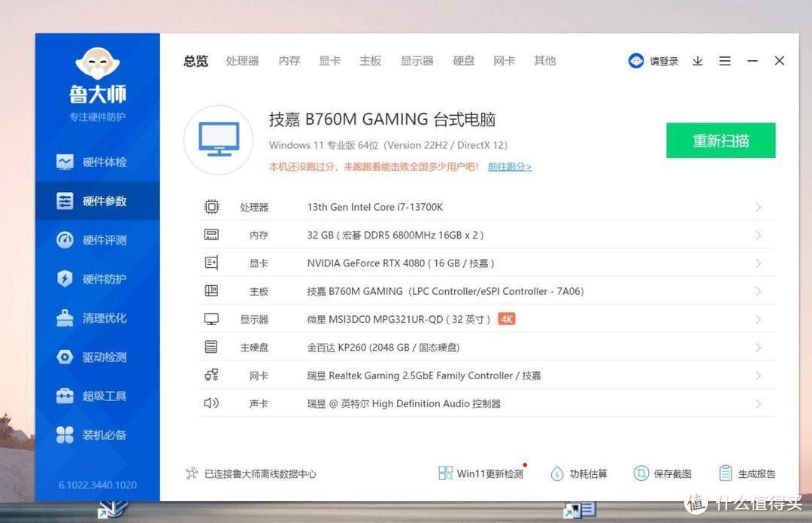Expand the 主硬盘 KP260 row chevron
The image size is (812, 523).
pos(758,348)
